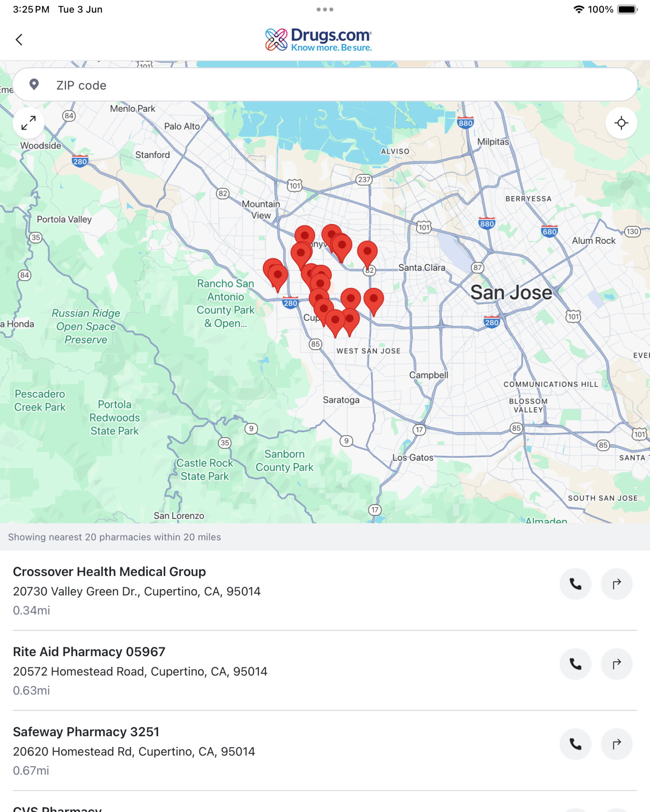Tap the back arrow icon

(x=19, y=40)
